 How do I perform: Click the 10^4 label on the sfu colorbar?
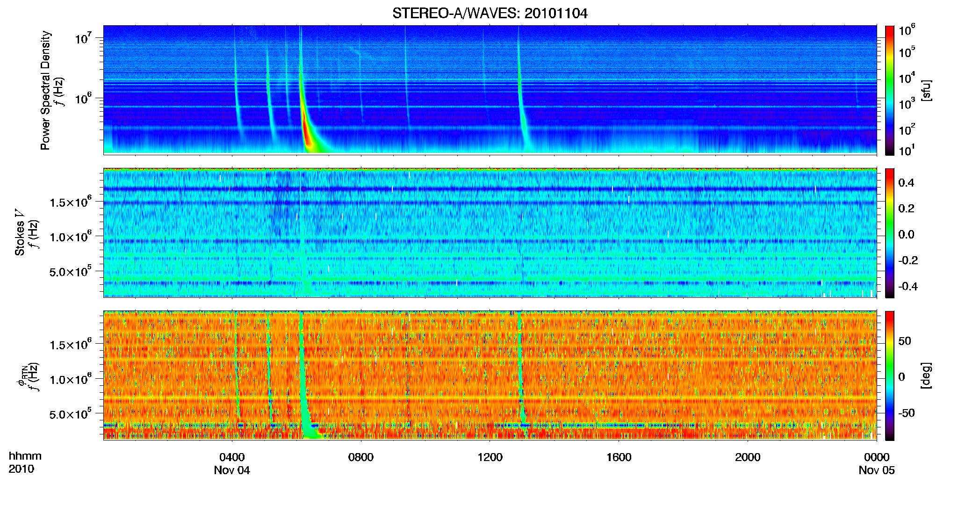click(907, 78)
